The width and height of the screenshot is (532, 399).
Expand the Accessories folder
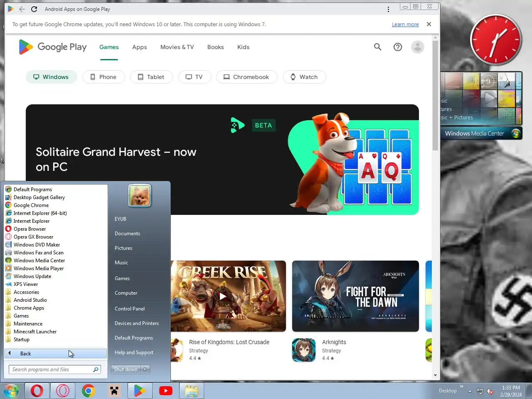26,292
